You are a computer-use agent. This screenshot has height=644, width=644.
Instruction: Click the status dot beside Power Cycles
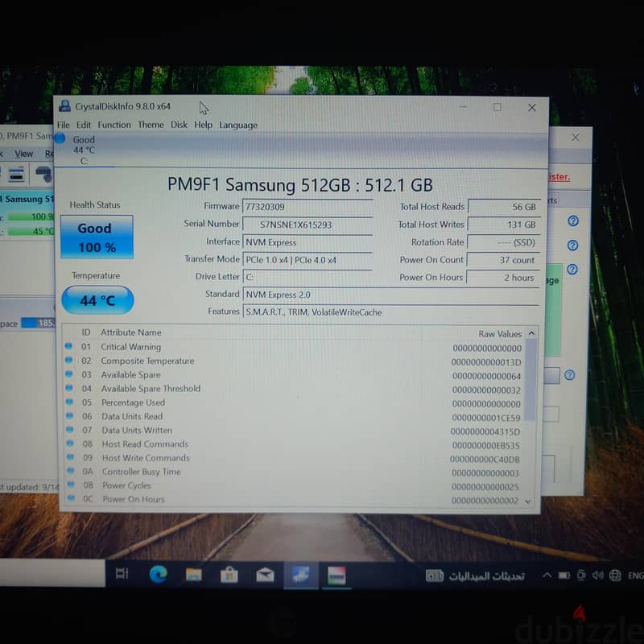coord(71,485)
